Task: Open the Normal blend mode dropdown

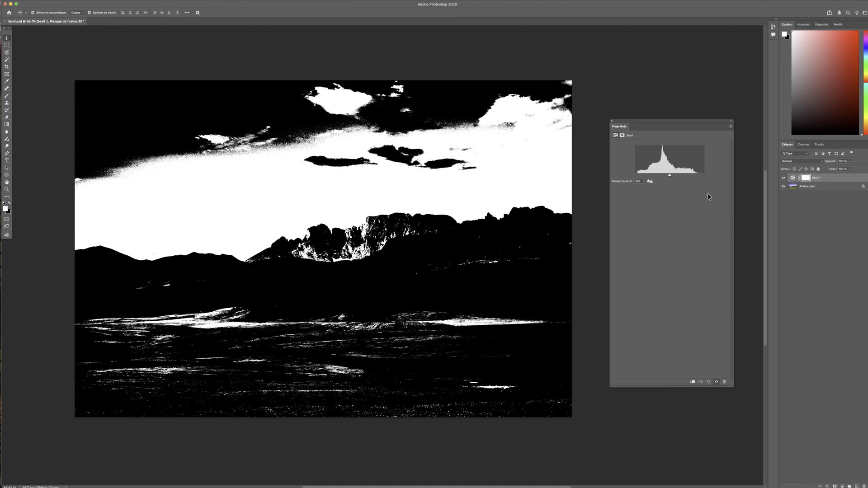Action: [x=802, y=161]
